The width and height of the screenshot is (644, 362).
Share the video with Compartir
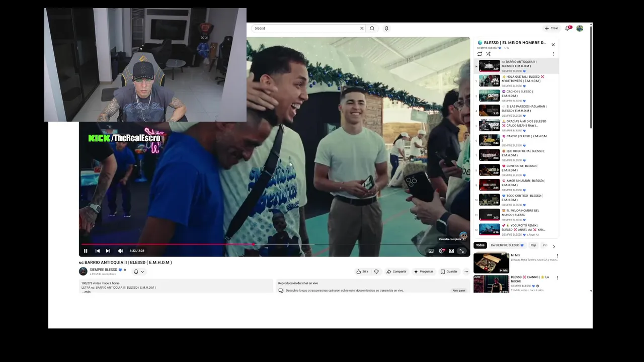(396, 271)
